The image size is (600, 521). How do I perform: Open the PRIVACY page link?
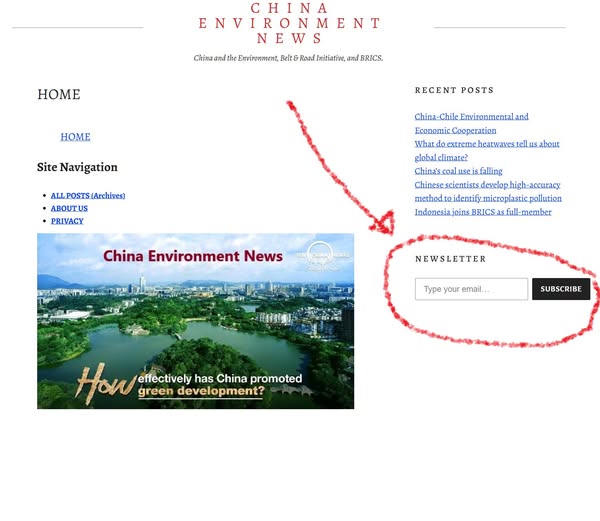pos(67,221)
